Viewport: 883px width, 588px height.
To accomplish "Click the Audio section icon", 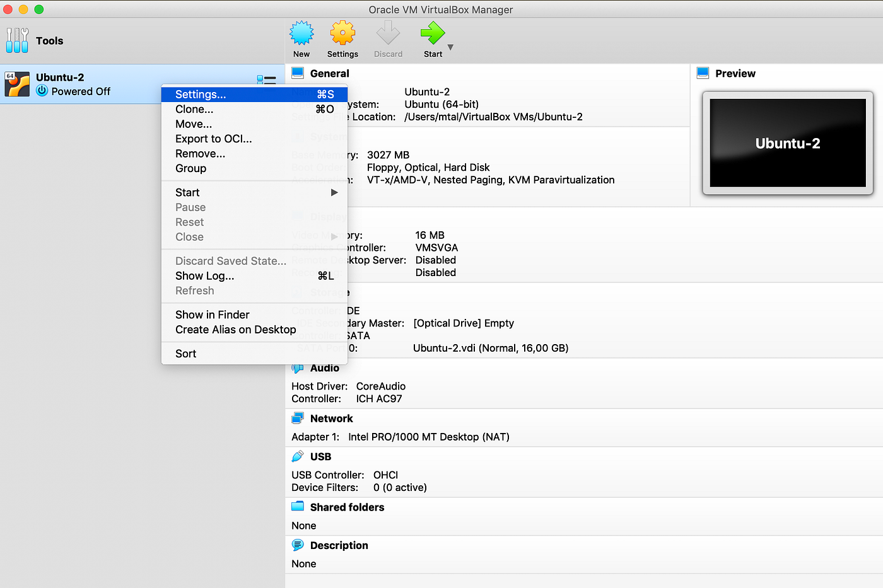I will pyautogui.click(x=296, y=367).
